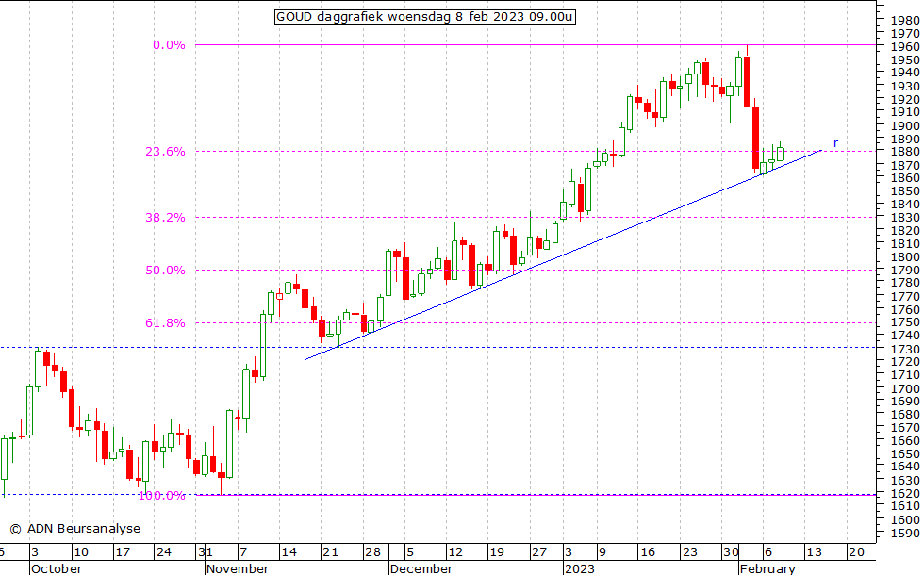Select the 50.0% Fibonacci label
The image size is (924, 575).
[x=165, y=271]
